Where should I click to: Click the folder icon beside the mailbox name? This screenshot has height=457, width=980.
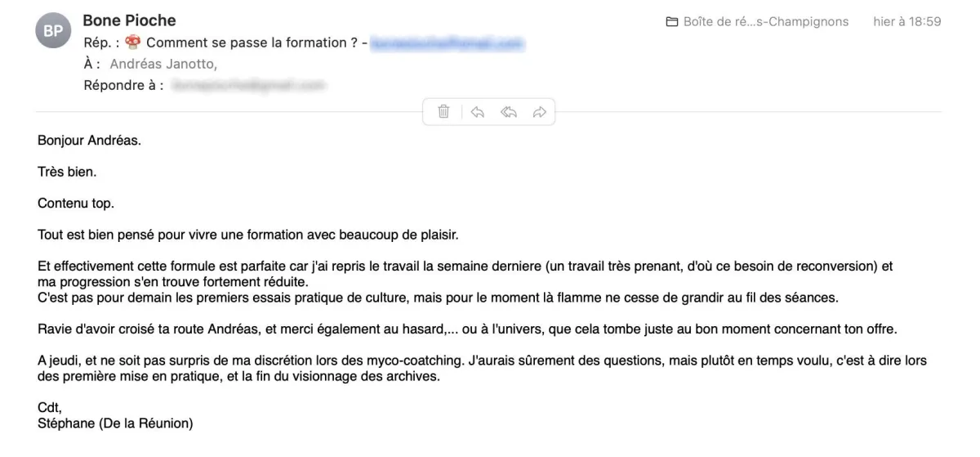pyautogui.click(x=672, y=22)
